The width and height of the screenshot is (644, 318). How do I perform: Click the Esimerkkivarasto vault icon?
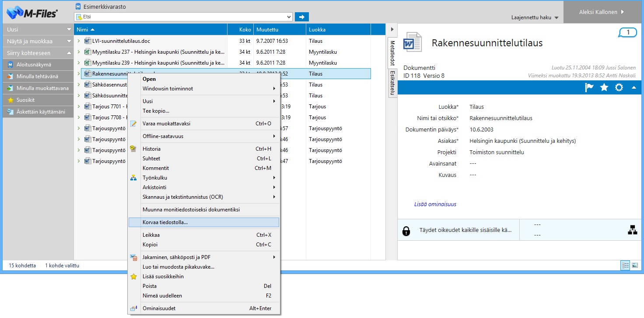(x=78, y=7)
